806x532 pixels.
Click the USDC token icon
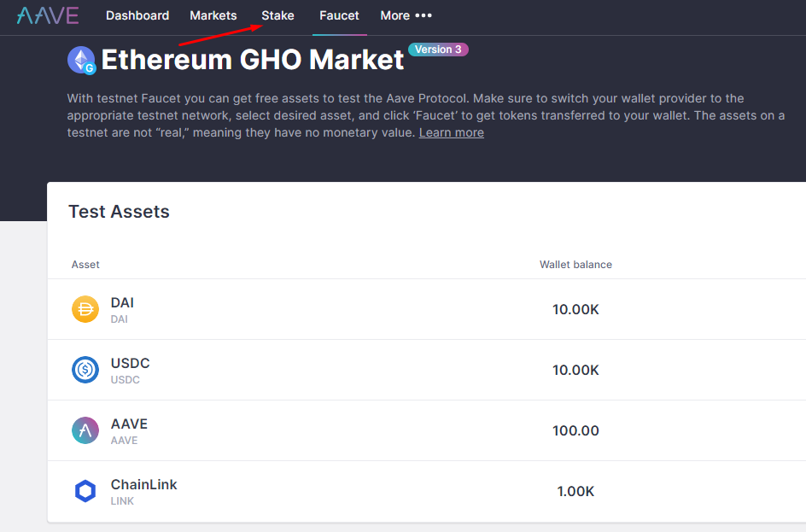(x=85, y=370)
